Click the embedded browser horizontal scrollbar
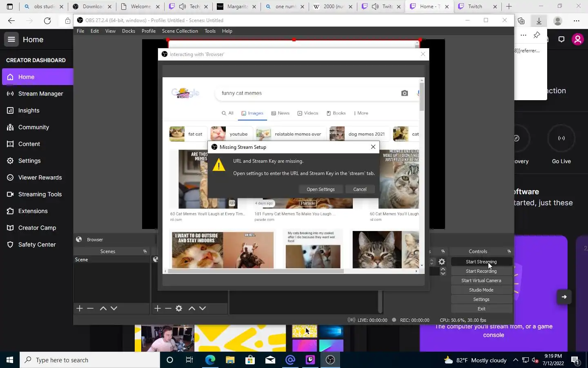Image resolution: width=588 pixels, height=368 pixels. 255,271
